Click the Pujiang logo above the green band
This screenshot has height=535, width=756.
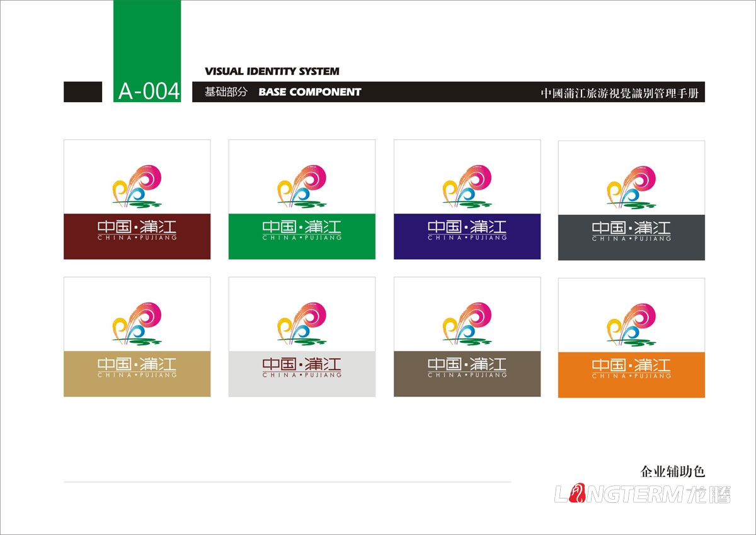click(x=302, y=187)
